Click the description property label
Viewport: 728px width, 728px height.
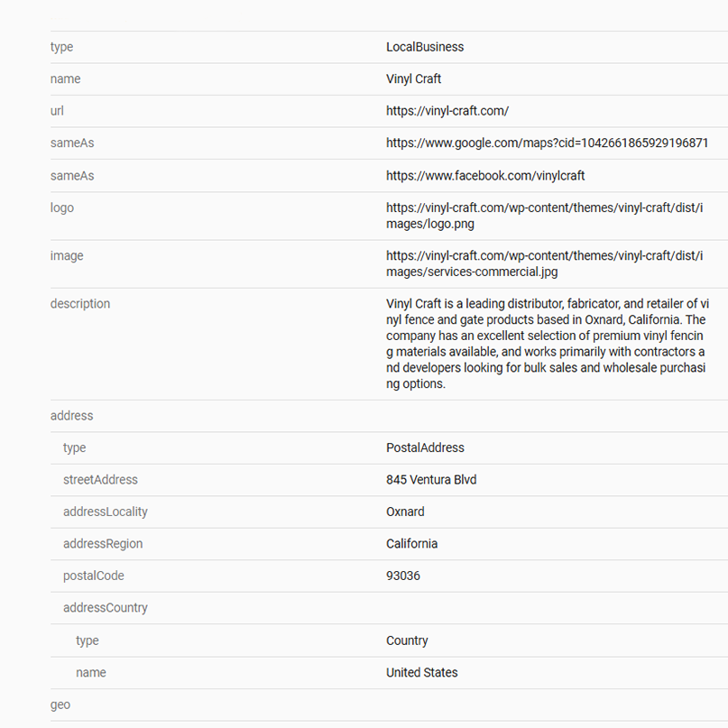pyautogui.click(x=80, y=304)
